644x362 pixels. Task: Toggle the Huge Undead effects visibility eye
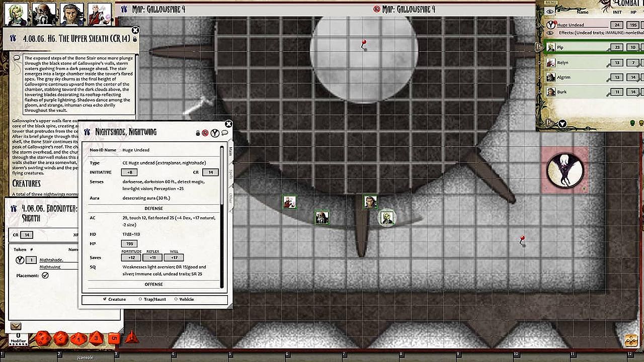[550, 33]
